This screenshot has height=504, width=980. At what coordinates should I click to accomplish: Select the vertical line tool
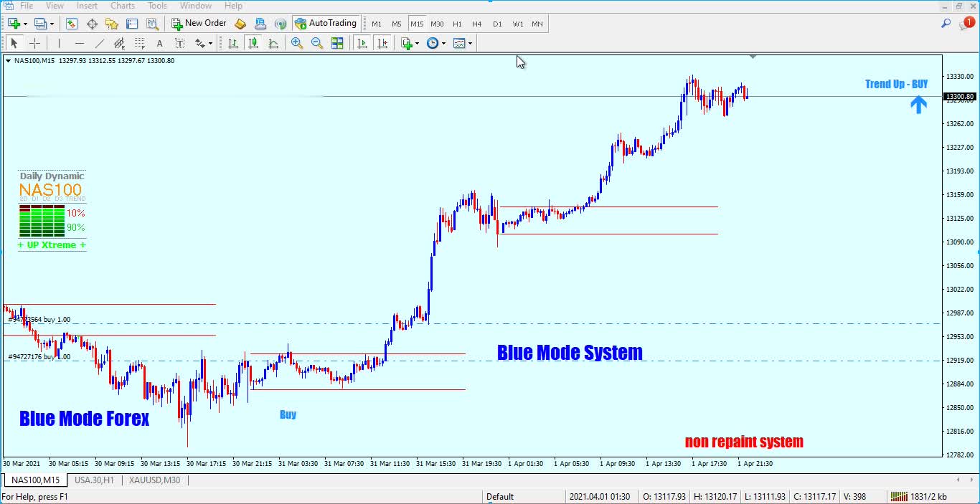point(60,43)
